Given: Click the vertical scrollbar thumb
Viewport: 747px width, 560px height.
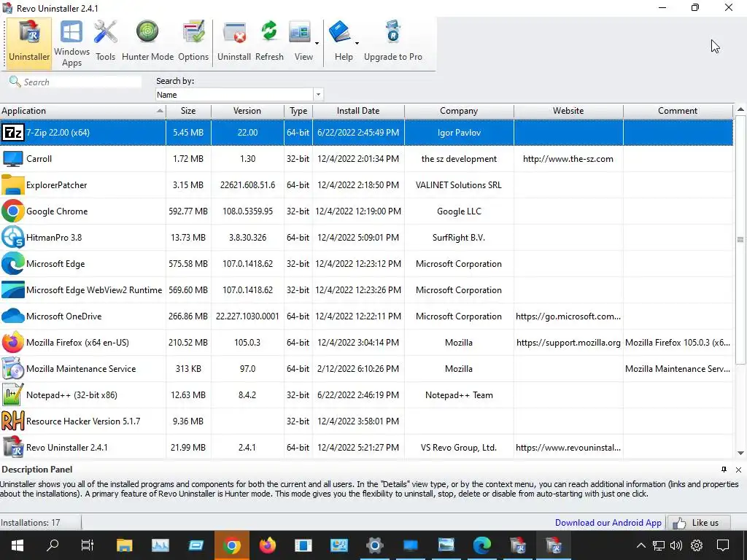Looking at the screenshot, I should click(x=740, y=239).
